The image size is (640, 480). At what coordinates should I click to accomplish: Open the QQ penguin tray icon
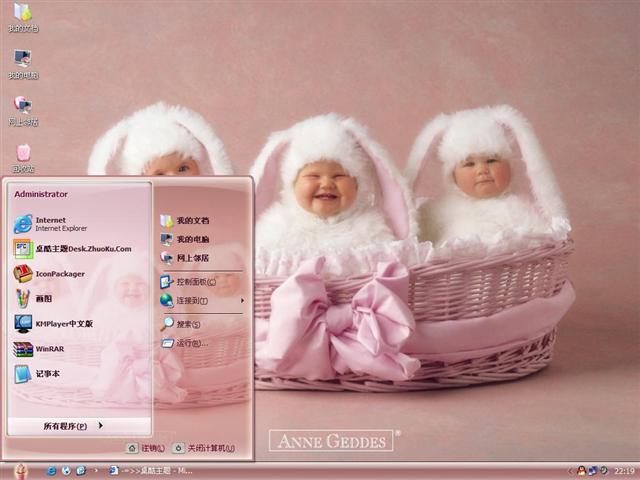[x=581, y=471]
